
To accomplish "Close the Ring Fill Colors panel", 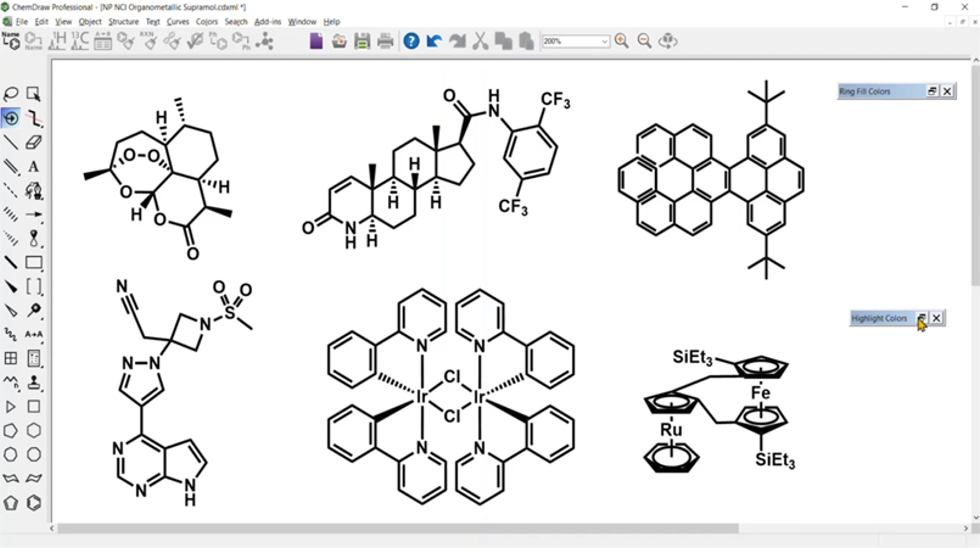I will [x=947, y=91].
